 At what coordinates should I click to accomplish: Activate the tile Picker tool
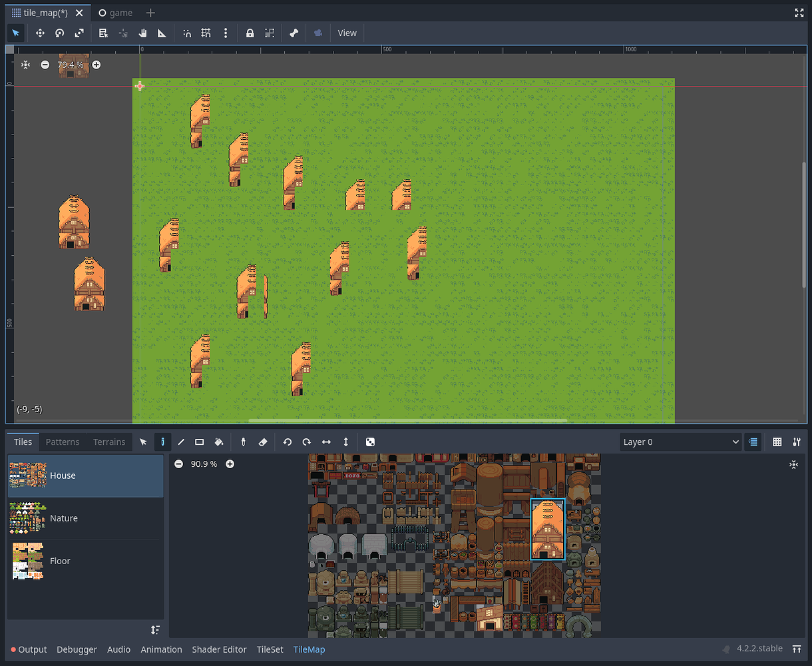[243, 442]
